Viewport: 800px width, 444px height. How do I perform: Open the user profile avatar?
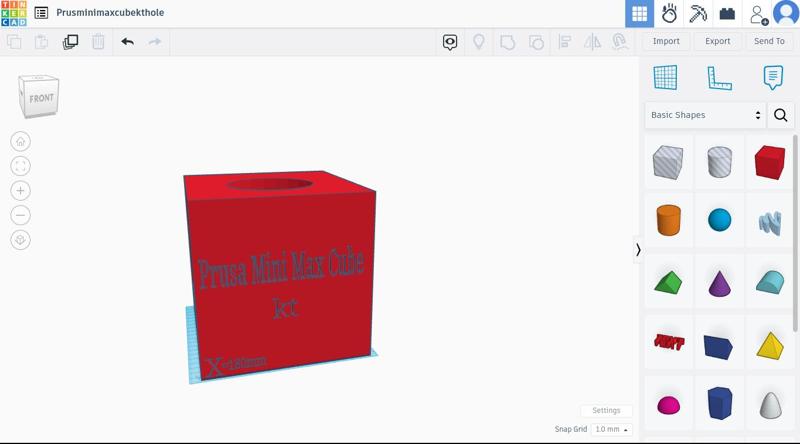pyautogui.click(x=786, y=13)
